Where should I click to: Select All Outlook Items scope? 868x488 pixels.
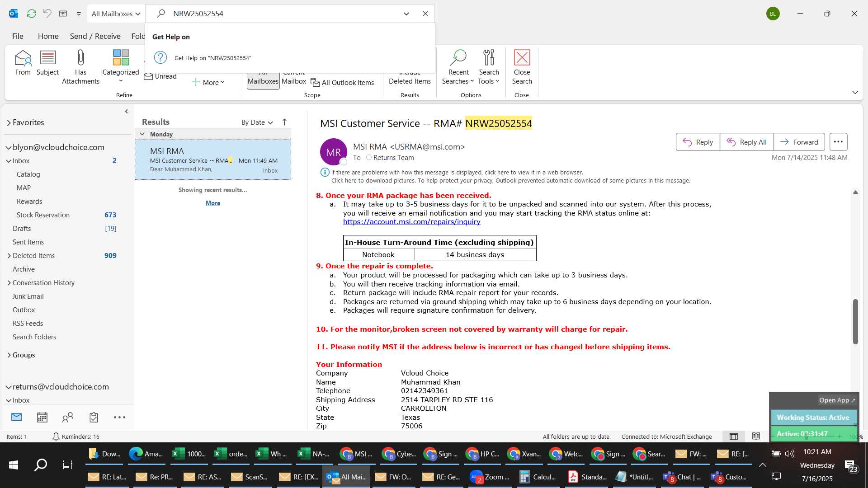pyautogui.click(x=343, y=83)
